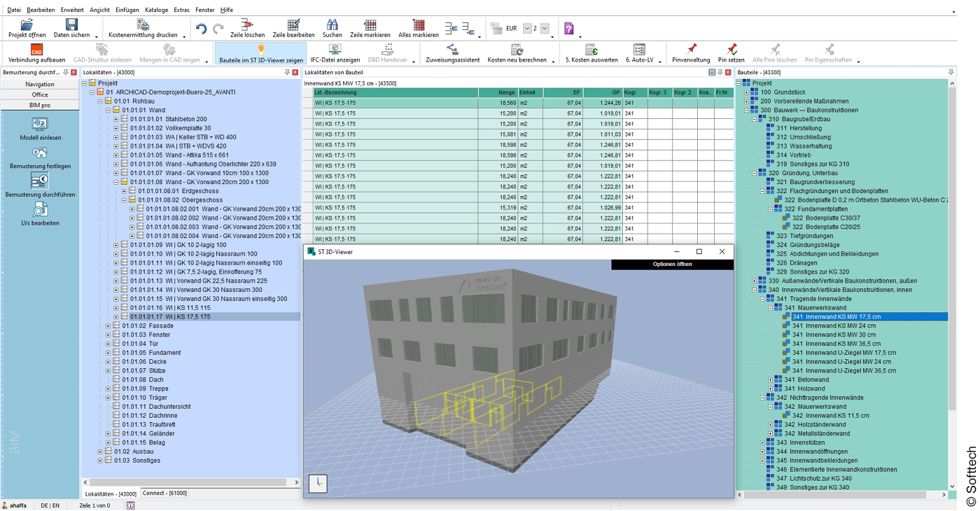This screenshot has height=511, width=980.
Task: Expand the 330 Außenwände tree node
Action: [755, 281]
